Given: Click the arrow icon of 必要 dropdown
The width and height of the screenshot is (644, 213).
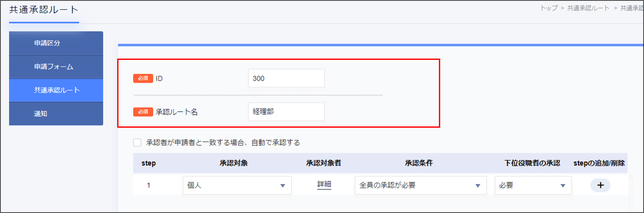Looking at the screenshot, I should (563, 186).
